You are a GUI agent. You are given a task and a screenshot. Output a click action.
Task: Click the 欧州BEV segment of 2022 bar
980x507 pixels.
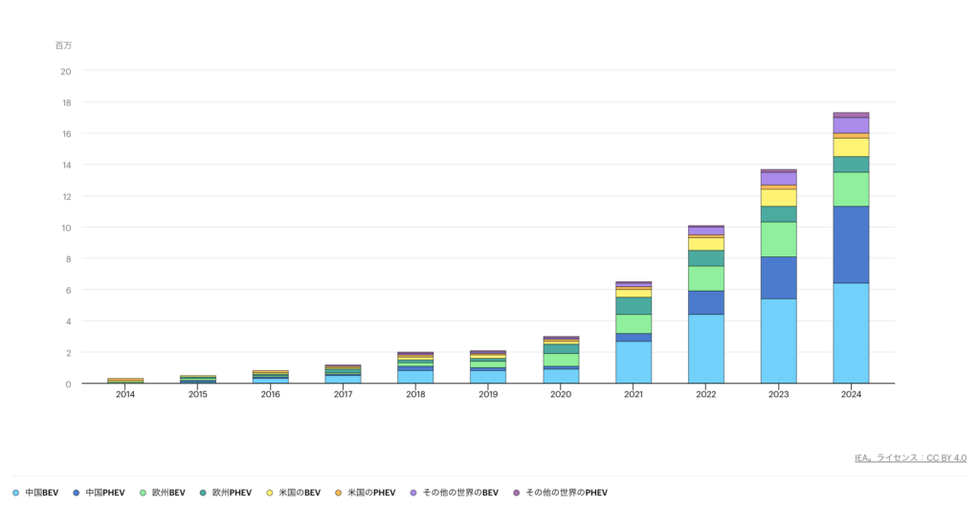pyautogui.click(x=705, y=278)
